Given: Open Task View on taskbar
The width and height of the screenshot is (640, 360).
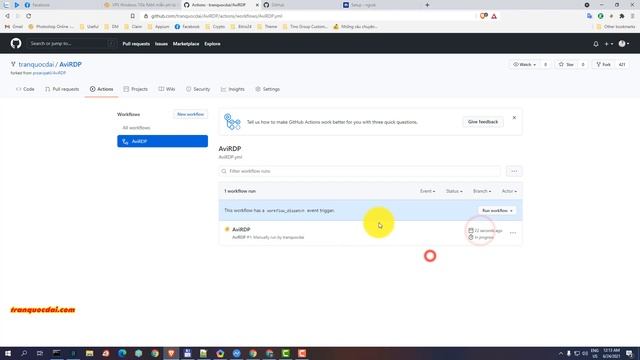Looking at the screenshot, I should 40,353.
